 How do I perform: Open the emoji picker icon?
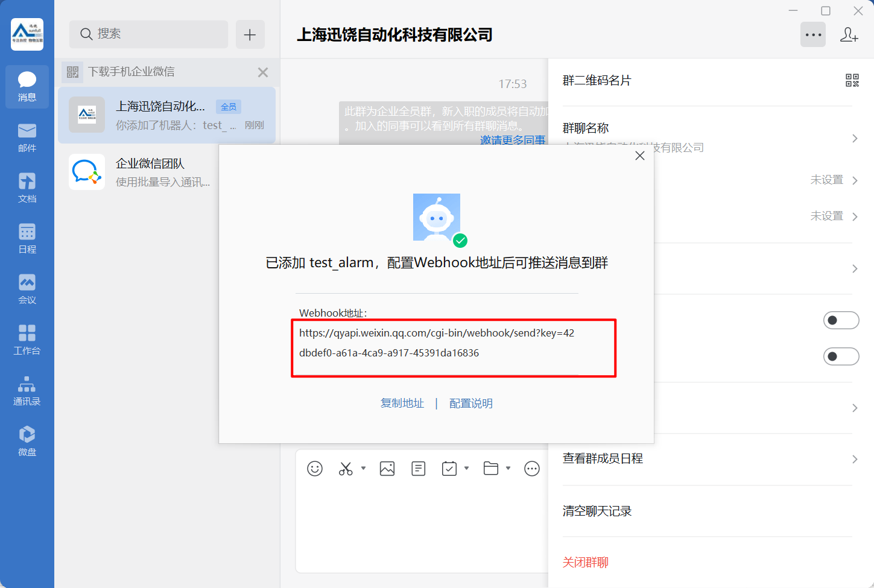315,469
